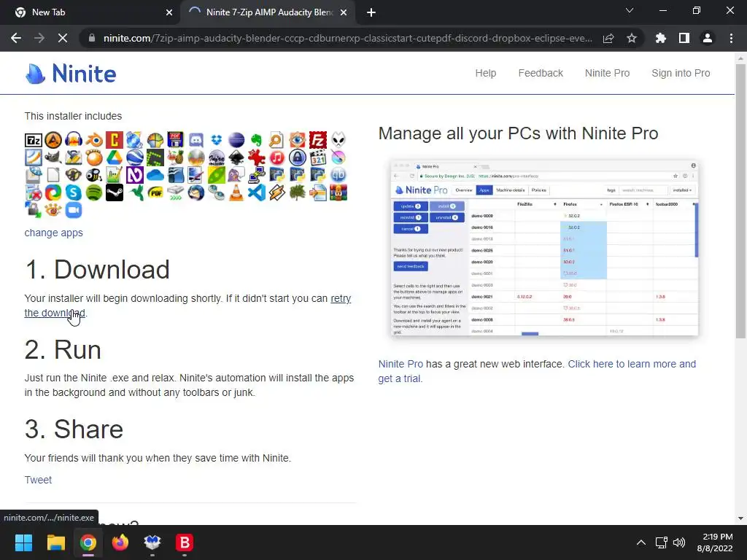The image size is (747, 560).
Task: Open the Windows Start menu
Action: click(x=23, y=542)
